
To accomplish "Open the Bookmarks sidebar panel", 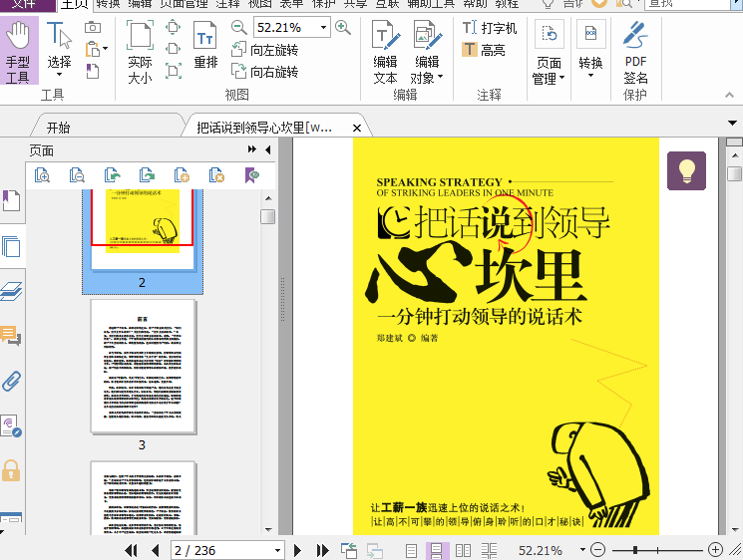I will click(x=11, y=201).
